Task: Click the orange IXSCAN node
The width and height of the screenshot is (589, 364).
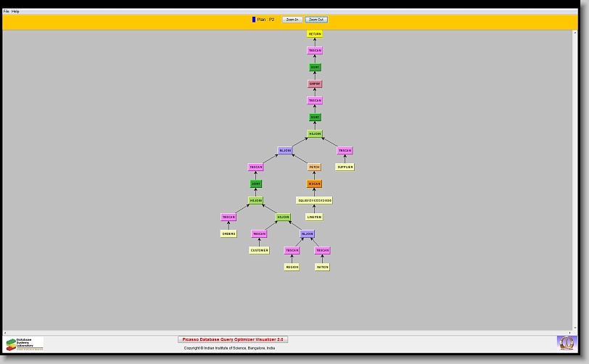Action: [314, 184]
